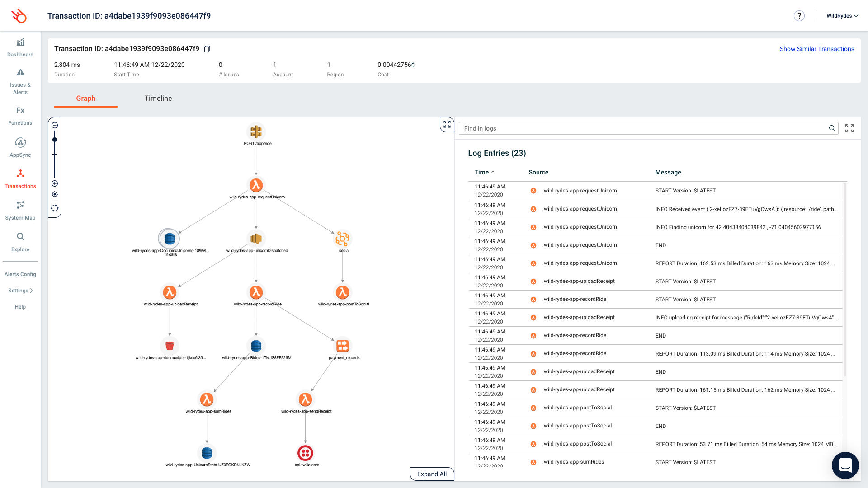Click the Log Entries (23) heading
This screenshot has height=488, width=868.
click(497, 153)
